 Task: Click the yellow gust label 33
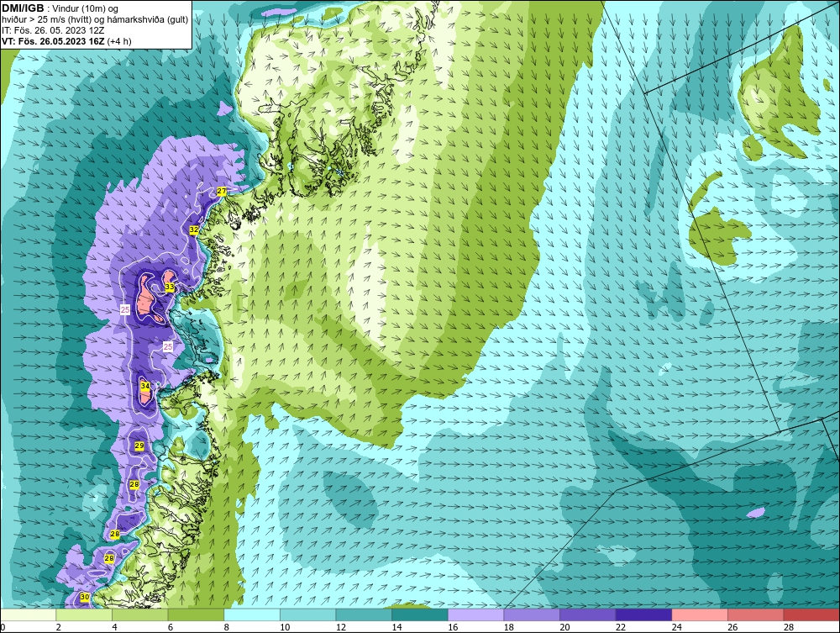click(170, 287)
